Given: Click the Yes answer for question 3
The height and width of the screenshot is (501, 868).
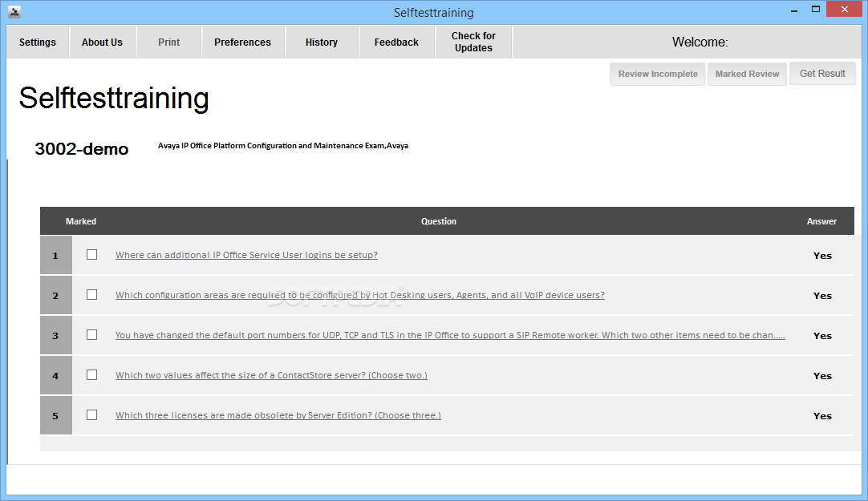Looking at the screenshot, I should click(x=822, y=336).
